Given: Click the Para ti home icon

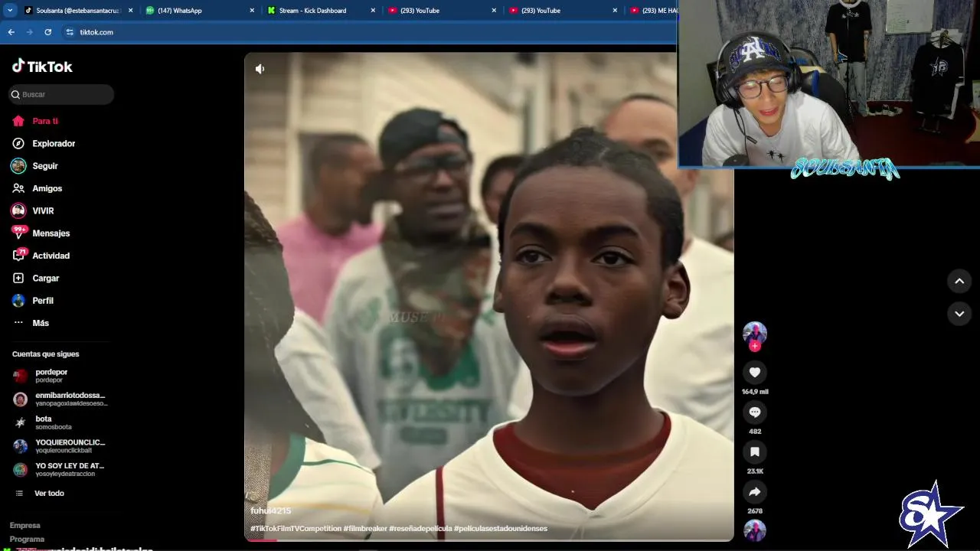Looking at the screenshot, I should click(x=18, y=121).
